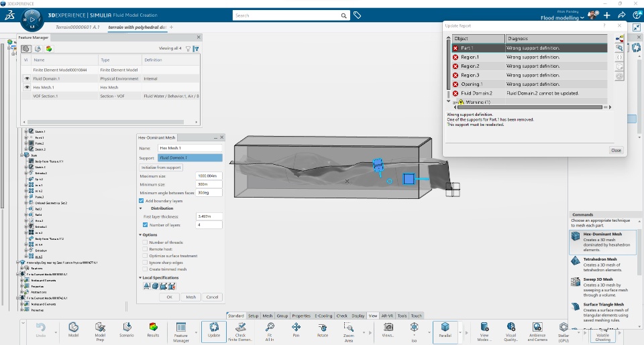Click OK in Hex-Dominant Mesh dialog

pos(169,297)
